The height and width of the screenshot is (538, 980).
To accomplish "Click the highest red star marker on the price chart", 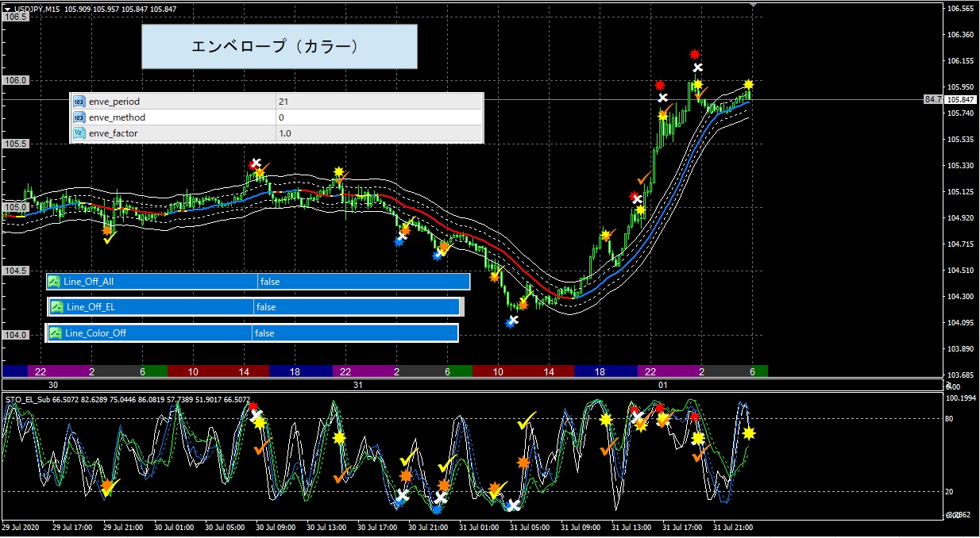I will (694, 54).
